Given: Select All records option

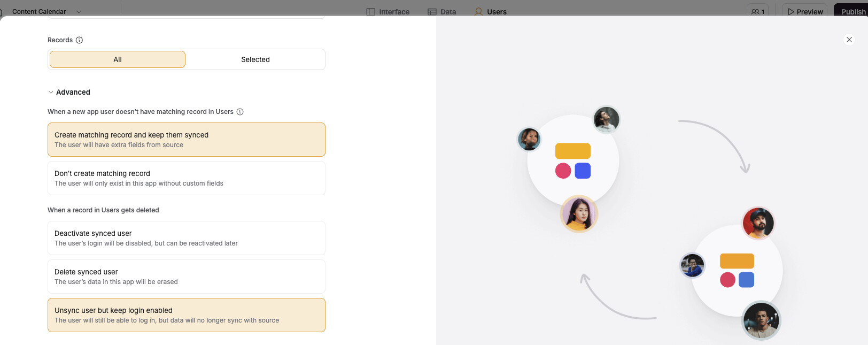Looking at the screenshot, I should (118, 59).
